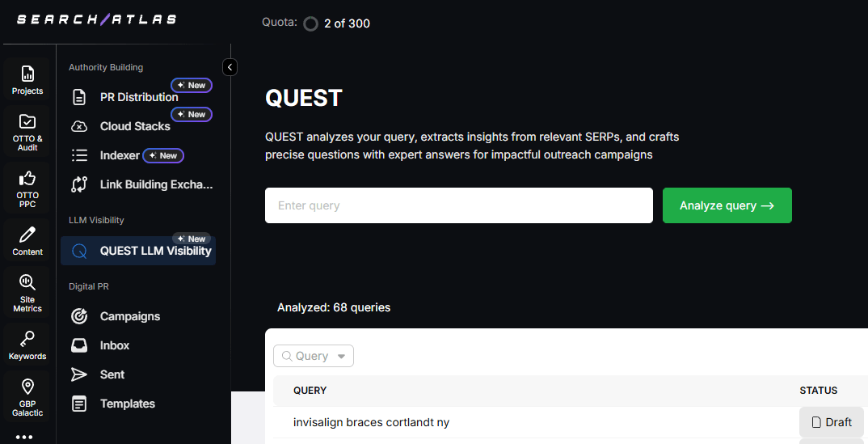Select QUEST LLM Visibility
The width and height of the screenshot is (868, 444).
pos(155,251)
